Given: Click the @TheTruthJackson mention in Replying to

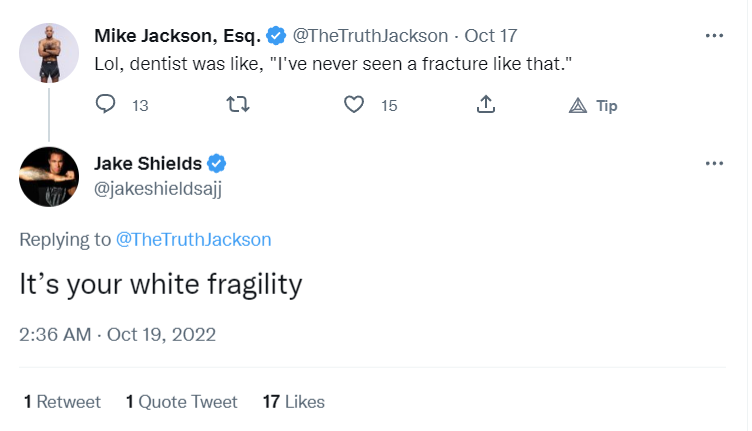Looking at the screenshot, I should pyautogui.click(x=194, y=239).
